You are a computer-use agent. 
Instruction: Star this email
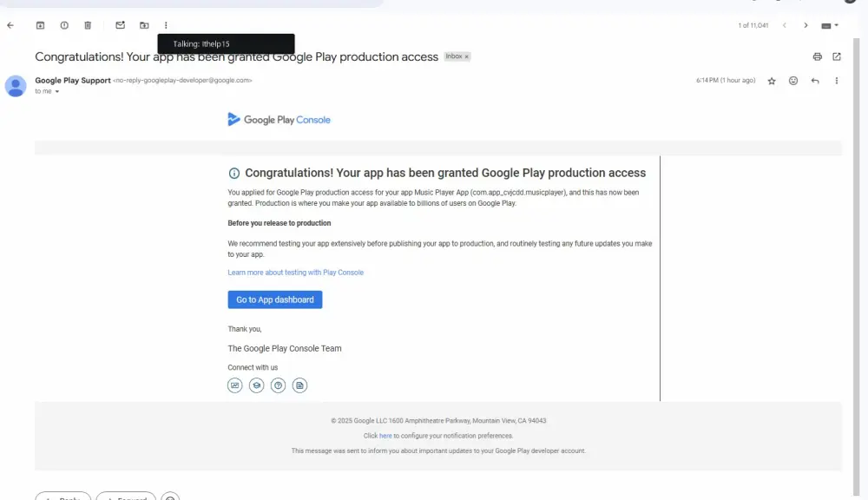(x=772, y=80)
